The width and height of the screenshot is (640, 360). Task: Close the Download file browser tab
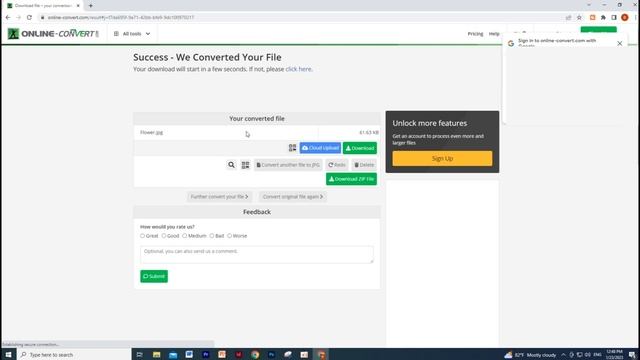(78, 6)
